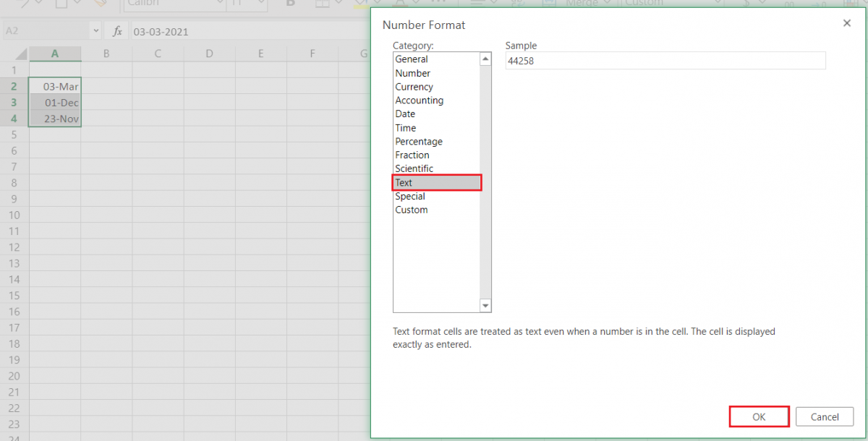Click the category list scrollbar down arrow

tap(485, 305)
